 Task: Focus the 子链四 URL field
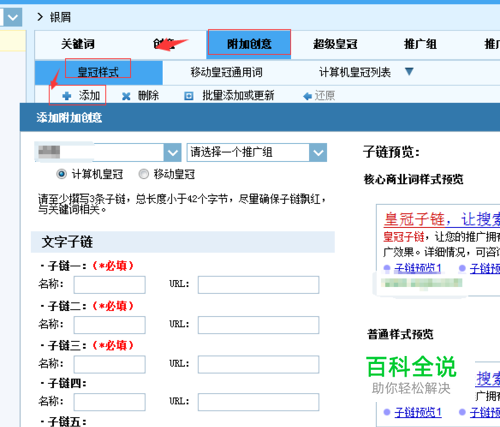pos(258,402)
